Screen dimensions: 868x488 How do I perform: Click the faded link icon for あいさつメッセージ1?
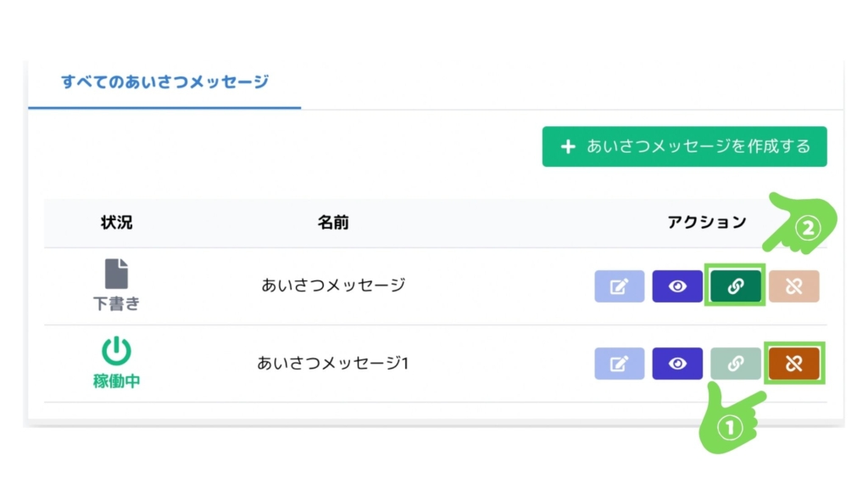click(735, 363)
